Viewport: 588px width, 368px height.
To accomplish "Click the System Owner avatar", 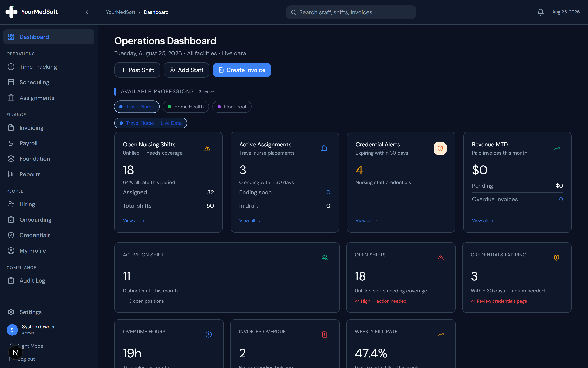I will 12,330.
